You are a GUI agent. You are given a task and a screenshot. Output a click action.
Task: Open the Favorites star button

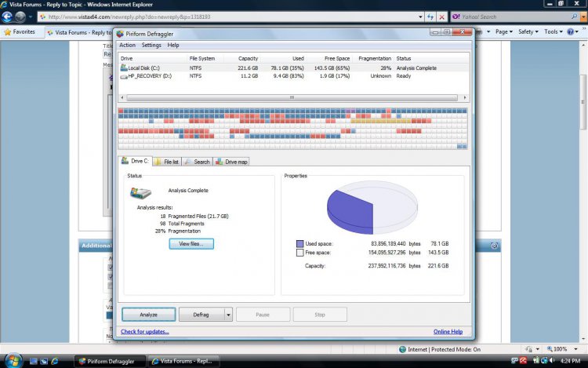click(20, 32)
